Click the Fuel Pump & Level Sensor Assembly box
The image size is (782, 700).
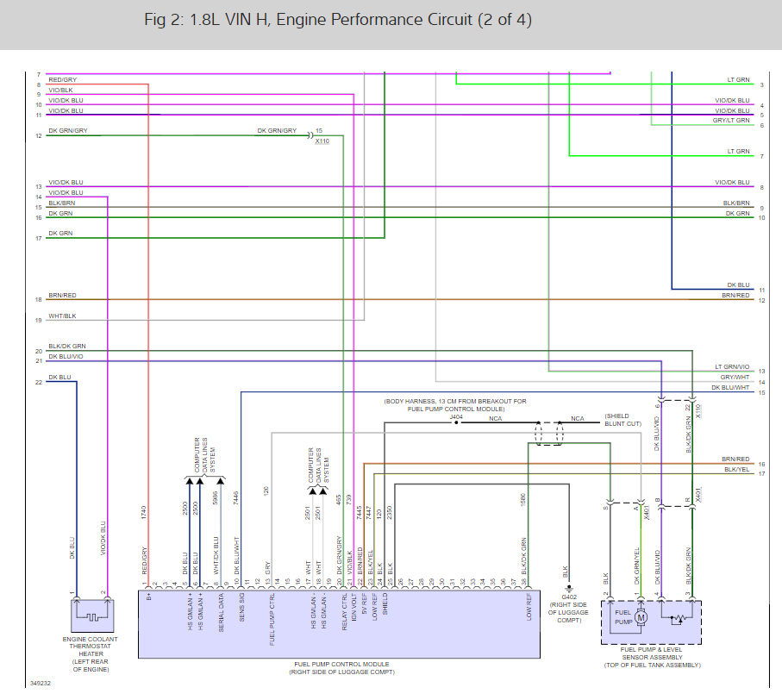651,622
